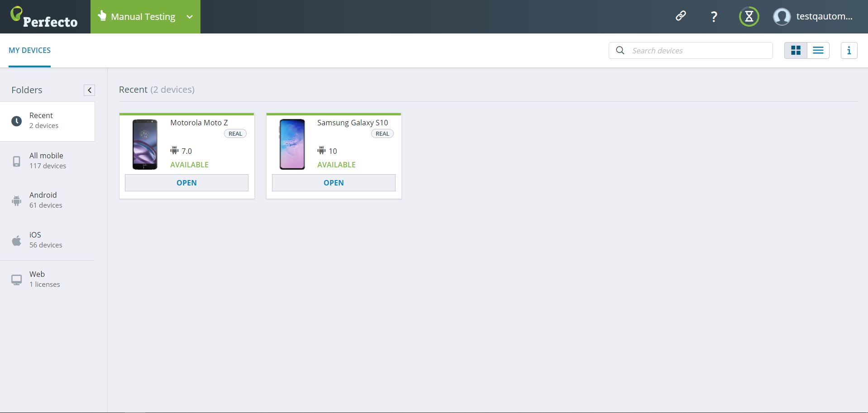Click the desktop monitor icon for Web

click(x=16, y=280)
